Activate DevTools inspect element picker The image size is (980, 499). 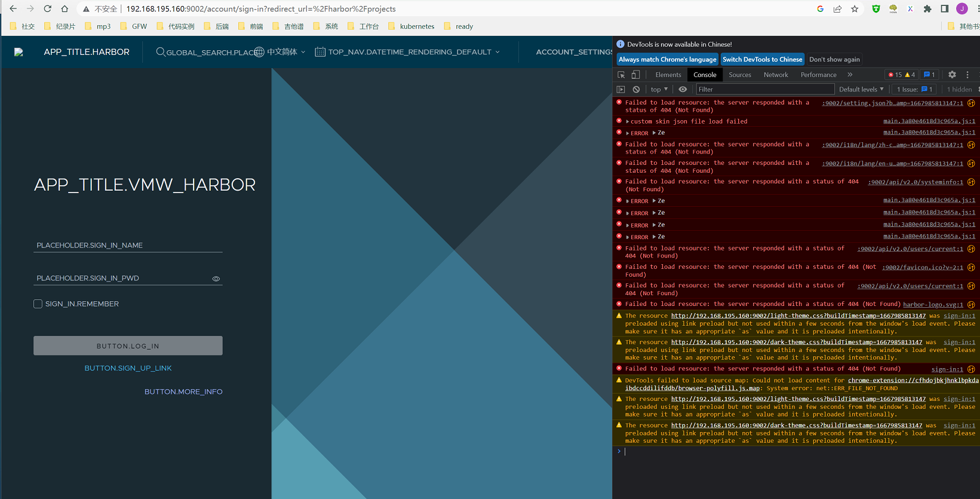(621, 75)
